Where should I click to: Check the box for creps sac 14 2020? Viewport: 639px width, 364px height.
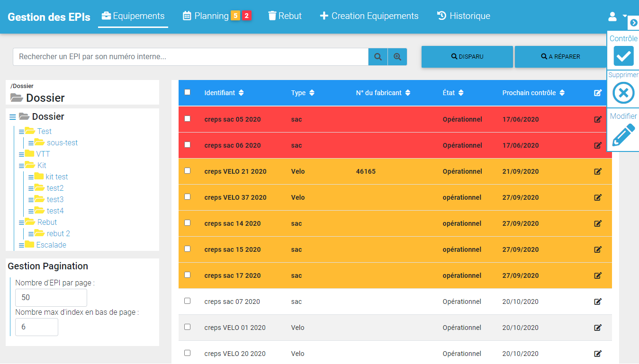[x=187, y=223]
